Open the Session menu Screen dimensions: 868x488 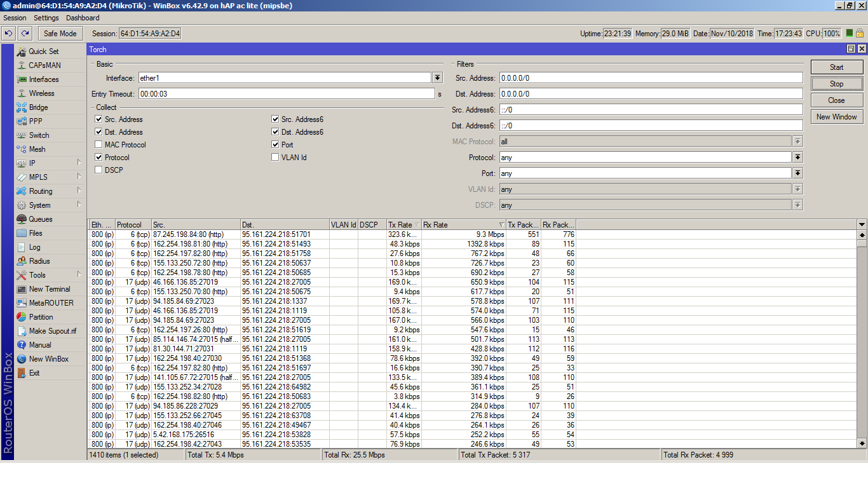tap(15, 18)
